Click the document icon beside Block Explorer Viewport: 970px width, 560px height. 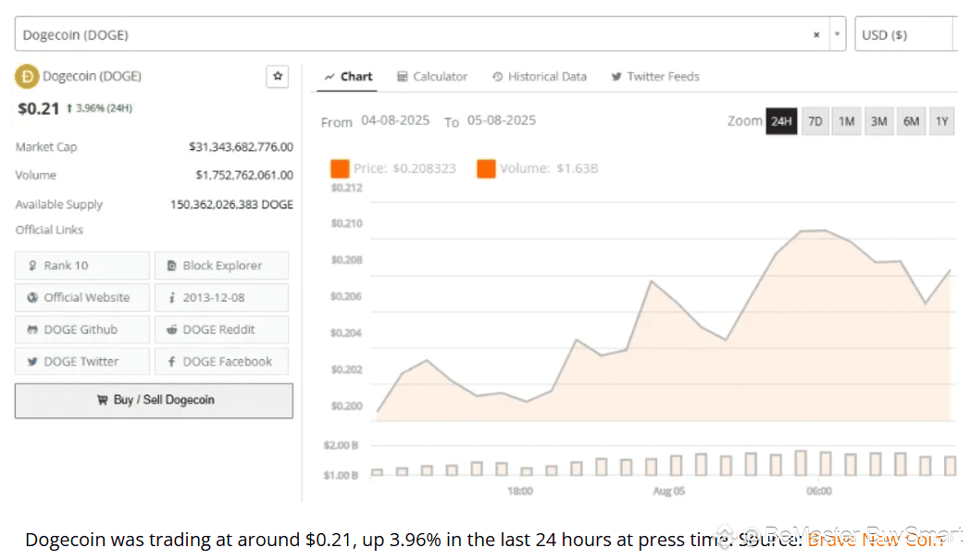(x=171, y=266)
